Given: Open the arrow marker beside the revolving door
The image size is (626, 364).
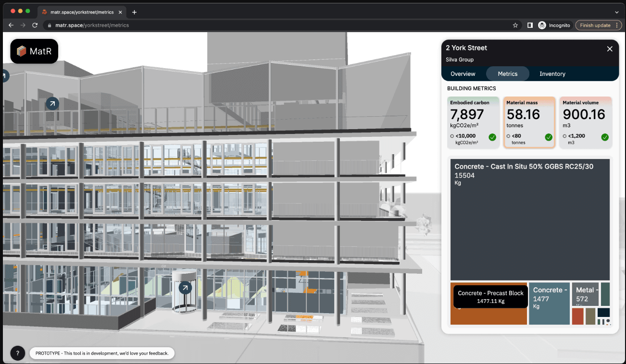Looking at the screenshot, I should coord(185,288).
